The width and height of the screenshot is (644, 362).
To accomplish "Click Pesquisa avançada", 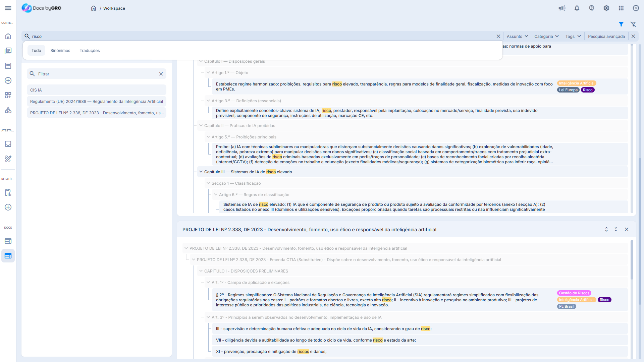I will 606,36.
